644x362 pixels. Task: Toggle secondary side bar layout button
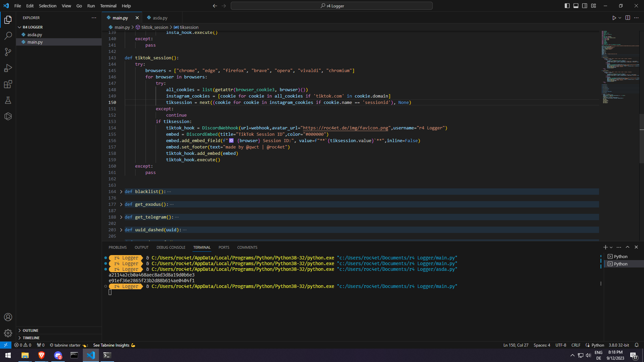[585, 6]
